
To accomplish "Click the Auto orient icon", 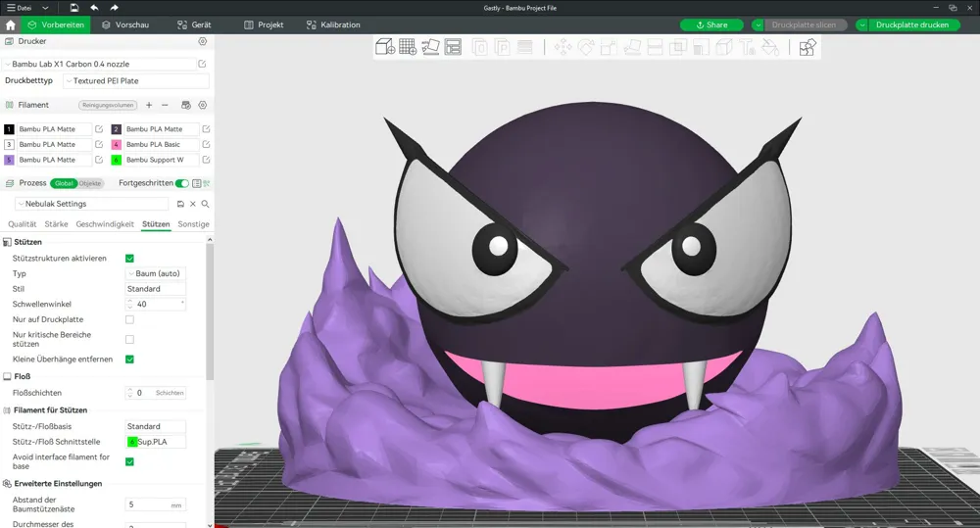I will pos(430,47).
